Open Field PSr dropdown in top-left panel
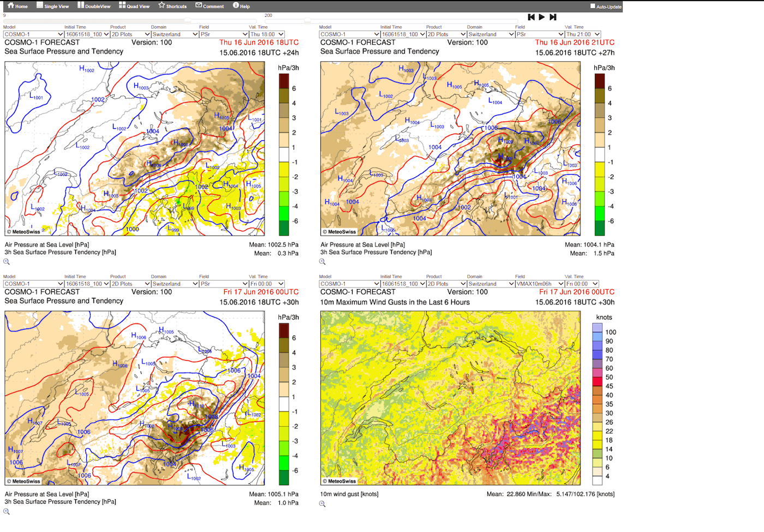This screenshot has height=532, width=764. (x=224, y=34)
